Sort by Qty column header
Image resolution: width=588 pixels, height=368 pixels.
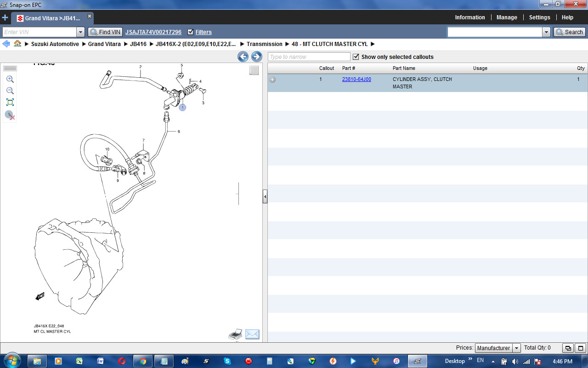[581, 68]
